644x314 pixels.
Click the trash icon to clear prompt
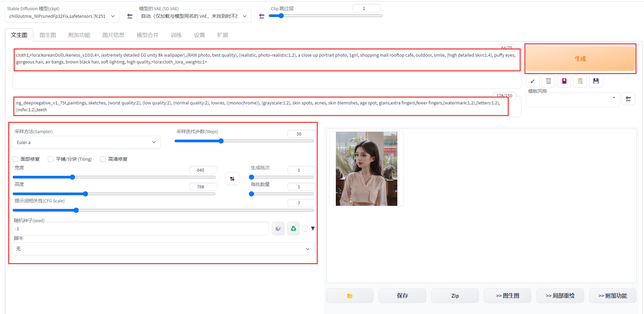pos(548,81)
